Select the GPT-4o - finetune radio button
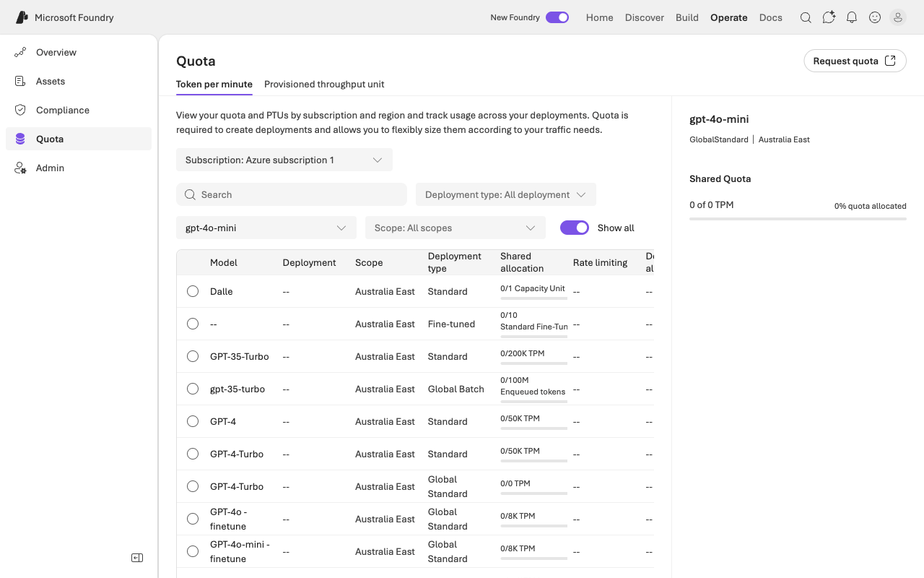The width and height of the screenshot is (924, 578). pos(193,519)
